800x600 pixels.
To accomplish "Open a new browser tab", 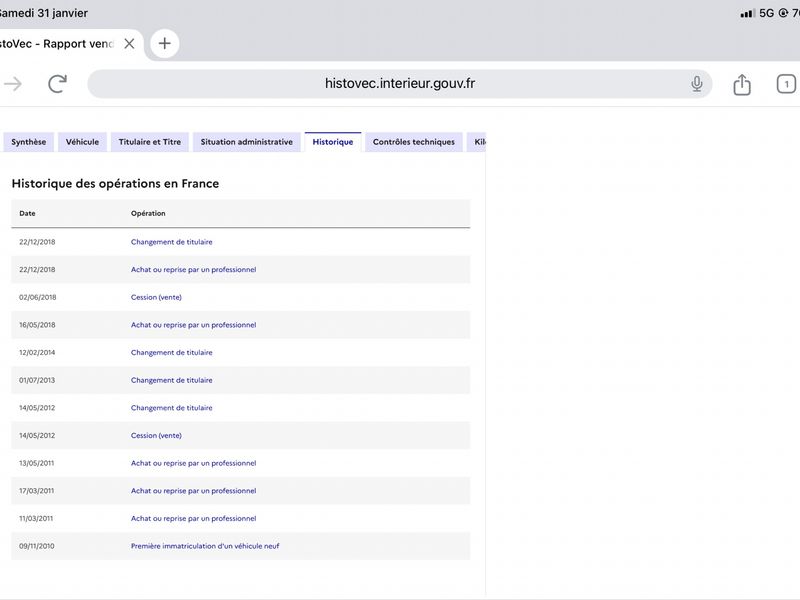I will click(165, 43).
